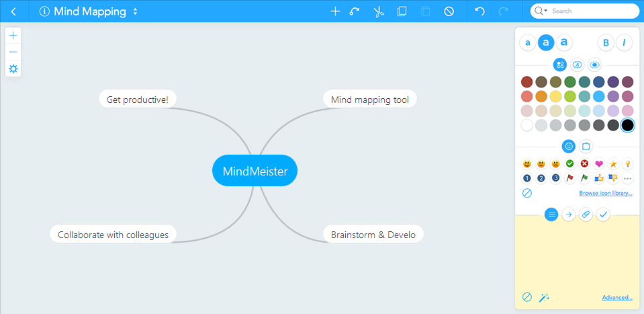This screenshot has width=644, height=314.
Task: Open the attachment paperclip tab
Action: tap(586, 214)
